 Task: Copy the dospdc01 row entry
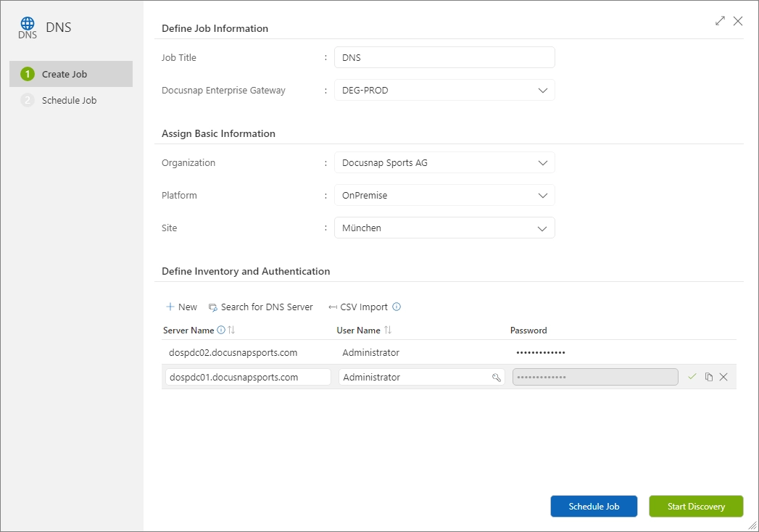click(709, 377)
